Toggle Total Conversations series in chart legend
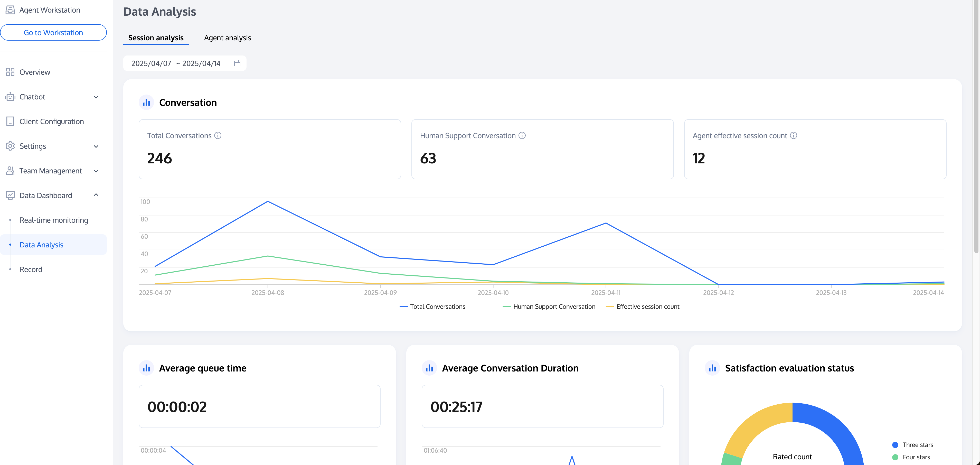 click(x=432, y=307)
